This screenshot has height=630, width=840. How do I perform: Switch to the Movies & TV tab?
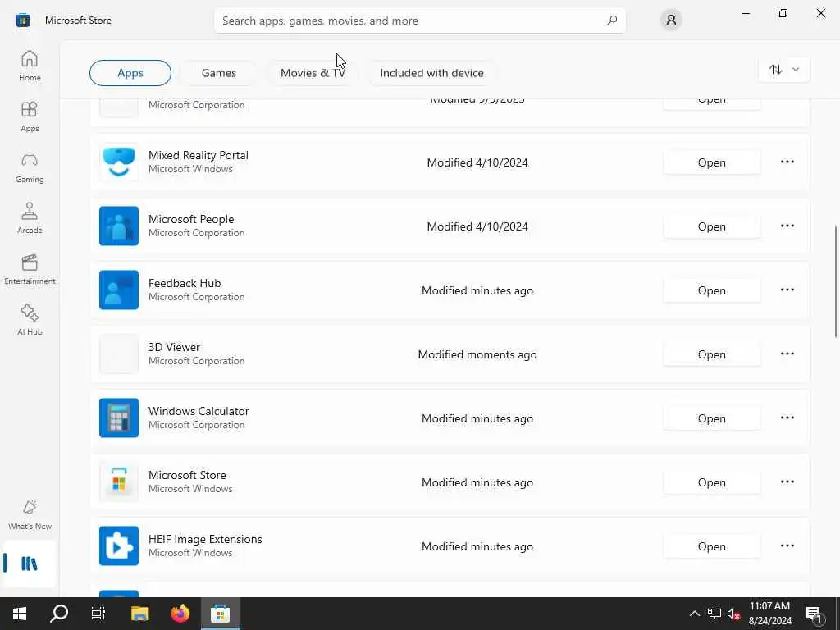[313, 73]
